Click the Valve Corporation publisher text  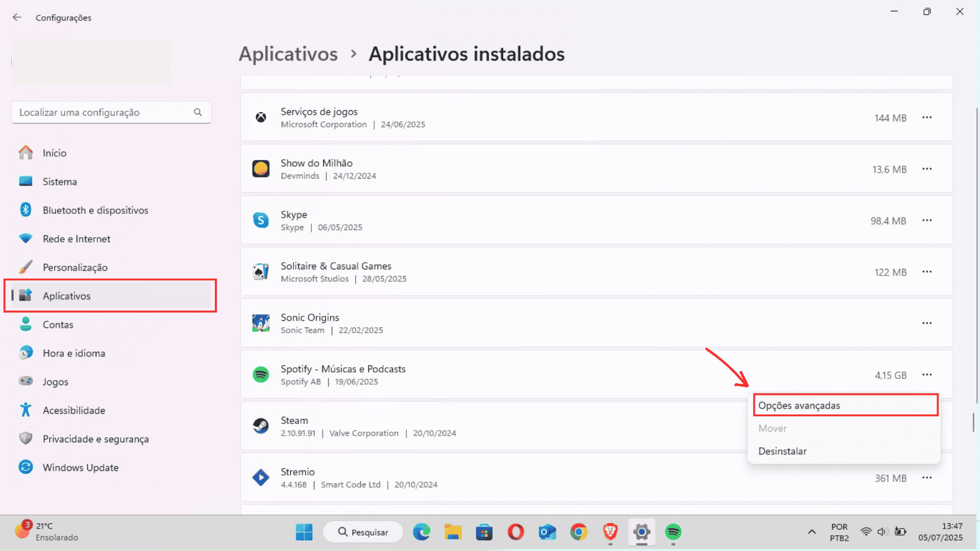click(x=364, y=433)
